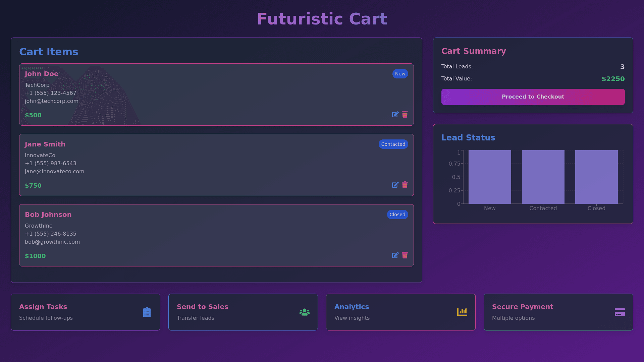Click the New status badge
Image resolution: width=644 pixels, height=362 pixels.
[400, 74]
